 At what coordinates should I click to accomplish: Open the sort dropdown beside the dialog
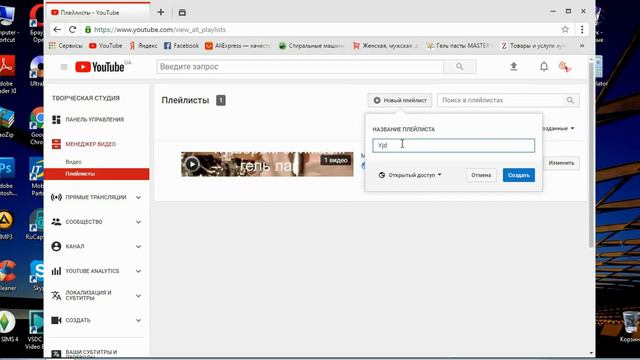point(558,129)
